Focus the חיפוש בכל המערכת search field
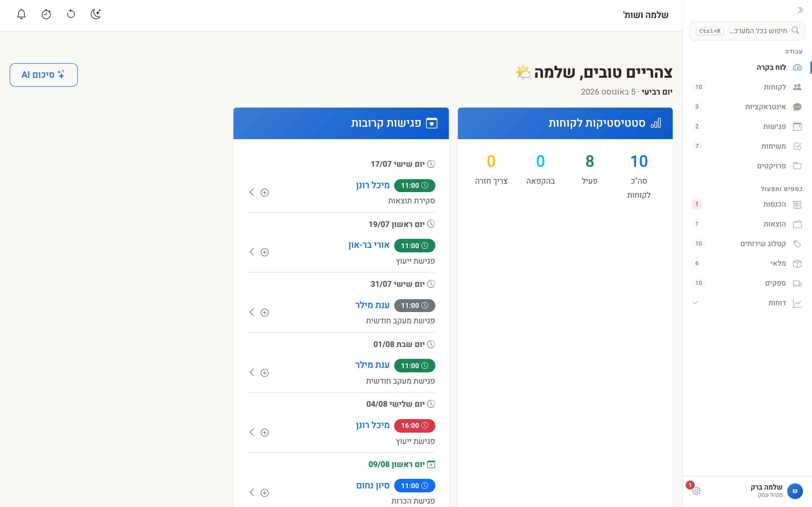The width and height of the screenshot is (812, 507). pos(747,31)
